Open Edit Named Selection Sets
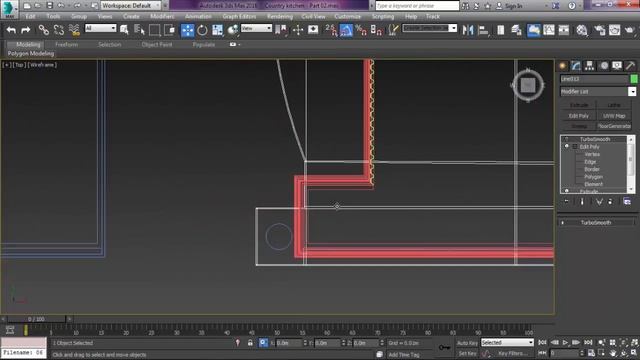 click(x=393, y=30)
